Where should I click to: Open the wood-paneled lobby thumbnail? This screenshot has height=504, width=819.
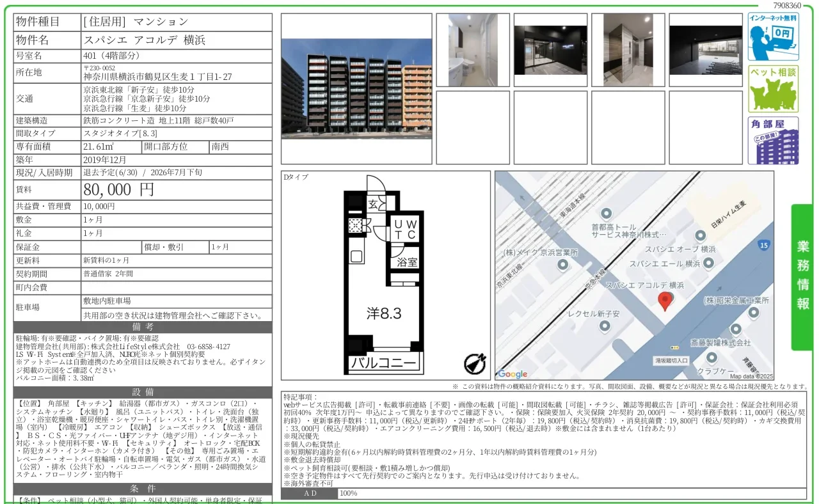click(628, 50)
